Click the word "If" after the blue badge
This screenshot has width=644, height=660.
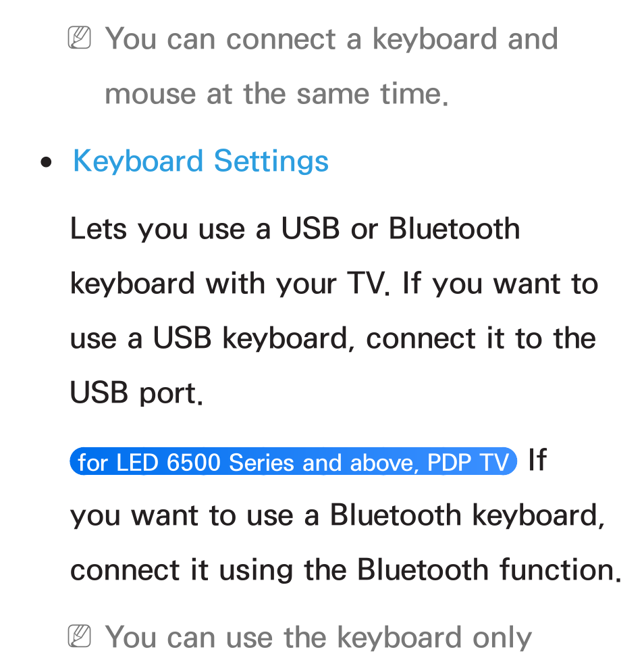click(x=537, y=459)
